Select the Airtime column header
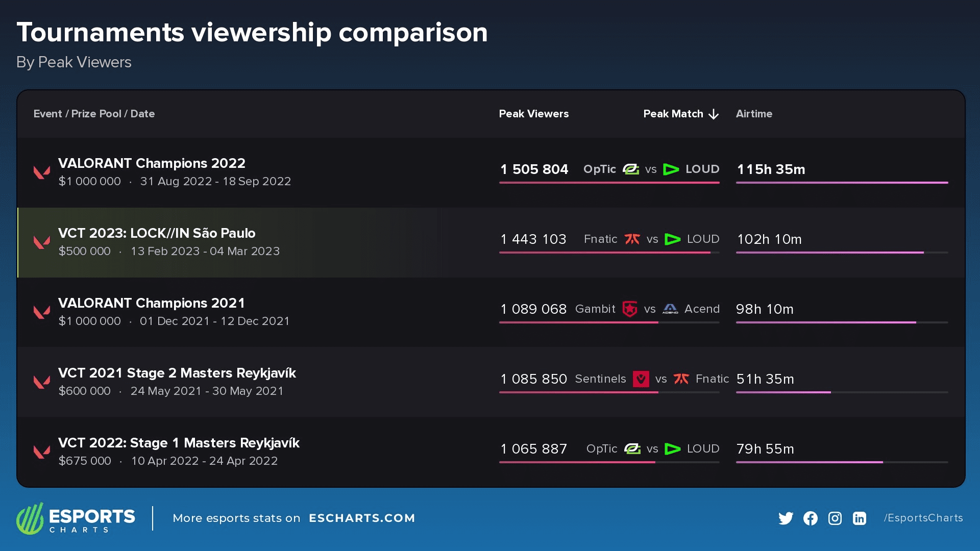980x551 pixels. pos(753,114)
